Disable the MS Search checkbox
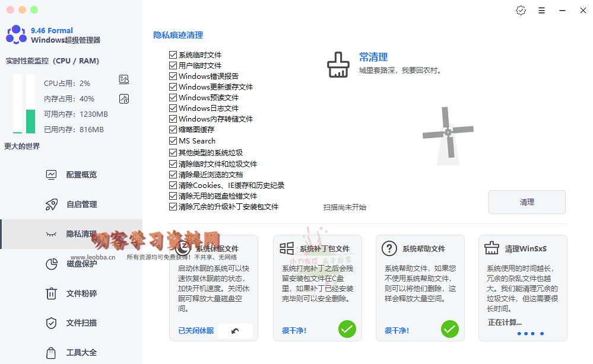 coord(173,141)
